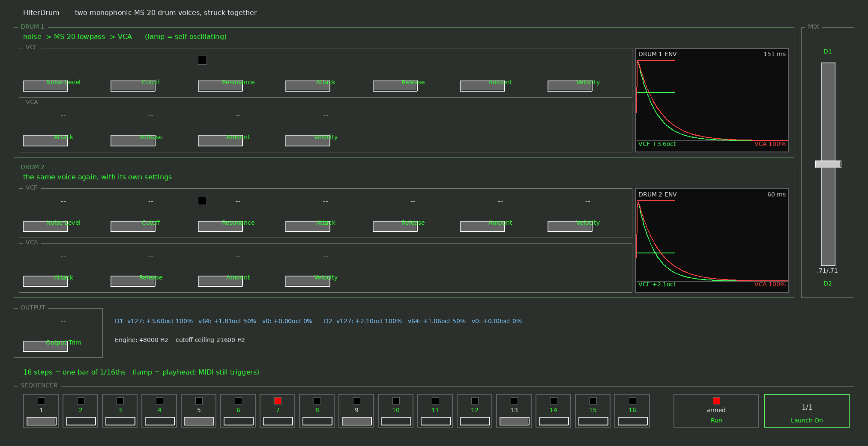
Task: Click the red playhead lamp on step 7
Action: 278,401
